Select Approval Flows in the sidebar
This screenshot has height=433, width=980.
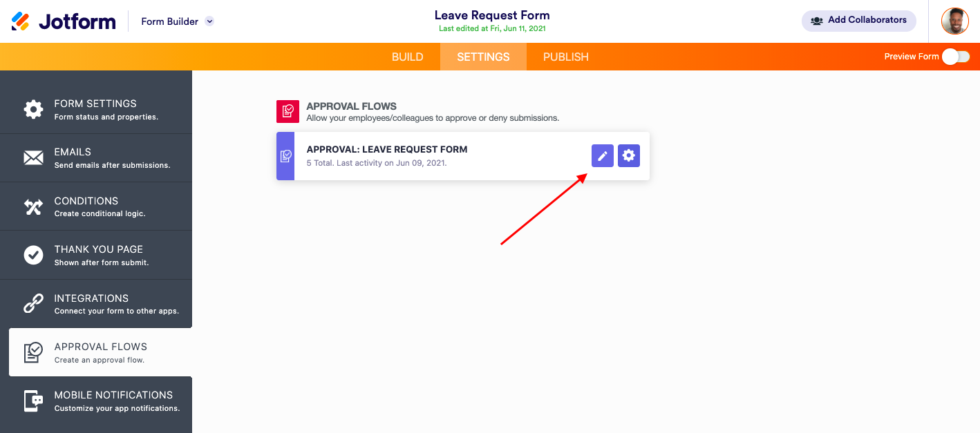[100, 352]
